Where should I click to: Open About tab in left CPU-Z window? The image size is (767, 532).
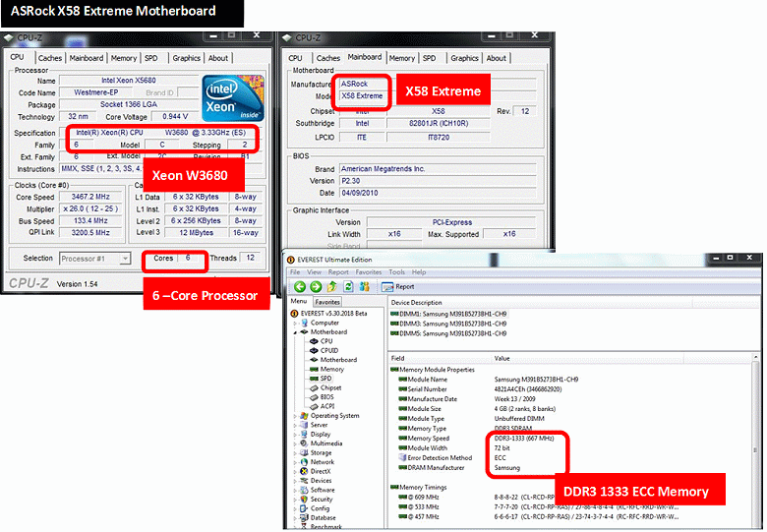(217, 58)
